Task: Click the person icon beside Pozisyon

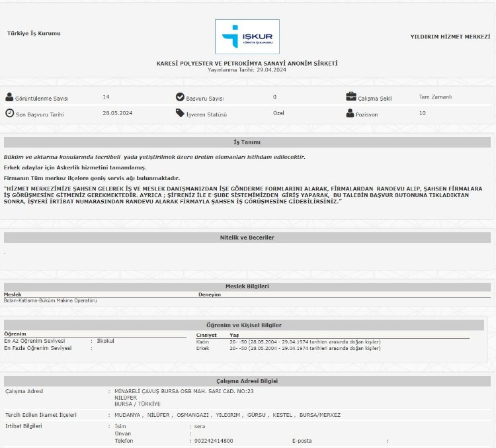Action: (x=351, y=113)
